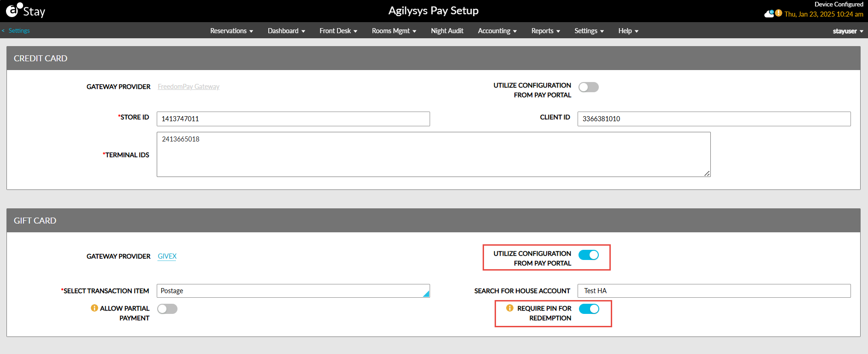The width and height of the screenshot is (868, 354).
Task: Open the Reservations menu
Action: click(231, 31)
